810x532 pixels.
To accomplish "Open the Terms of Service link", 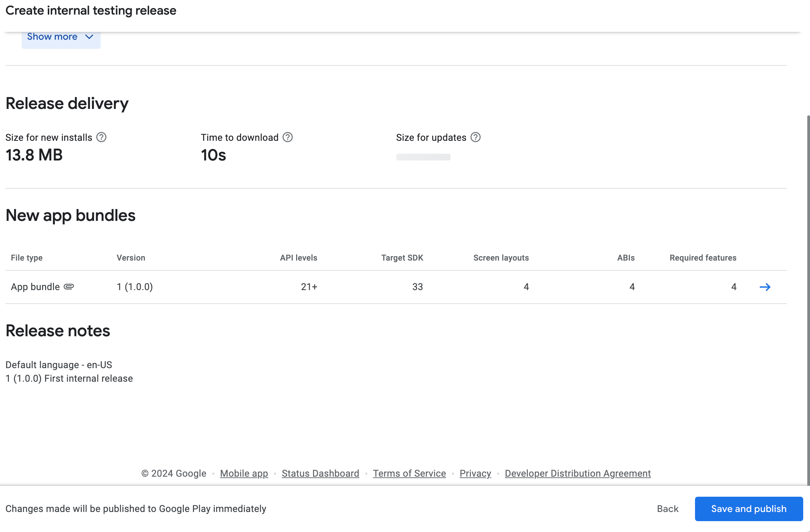I will tap(409, 473).
